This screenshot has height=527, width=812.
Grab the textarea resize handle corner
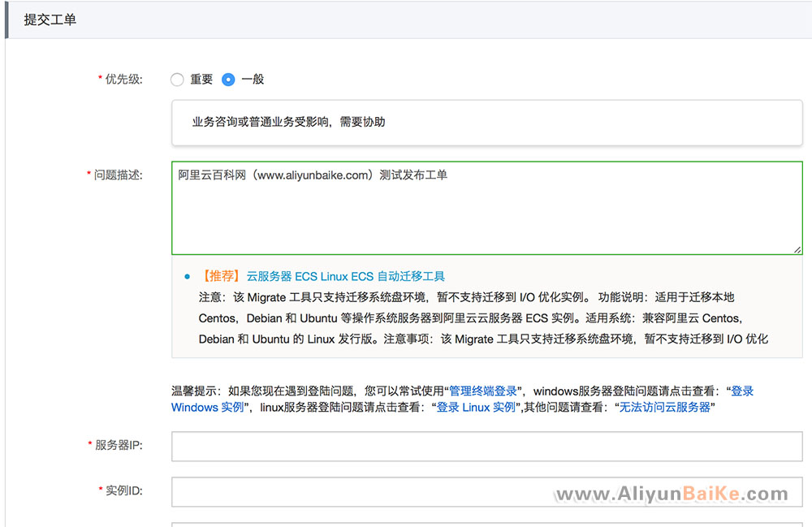pyautogui.click(x=797, y=250)
